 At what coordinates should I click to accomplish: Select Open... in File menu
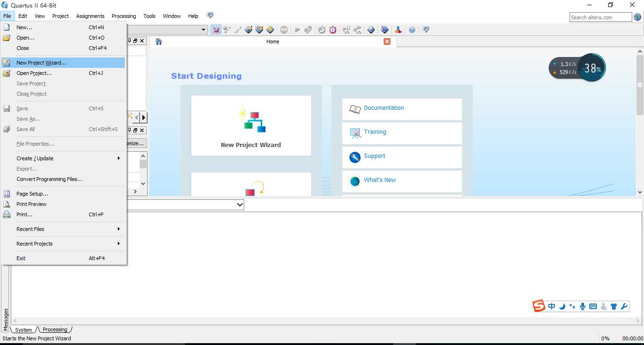64,38
